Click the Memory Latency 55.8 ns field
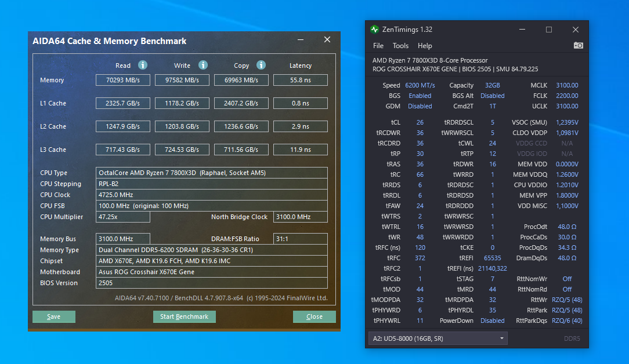Viewport: 629px width, 364px height. [x=300, y=80]
